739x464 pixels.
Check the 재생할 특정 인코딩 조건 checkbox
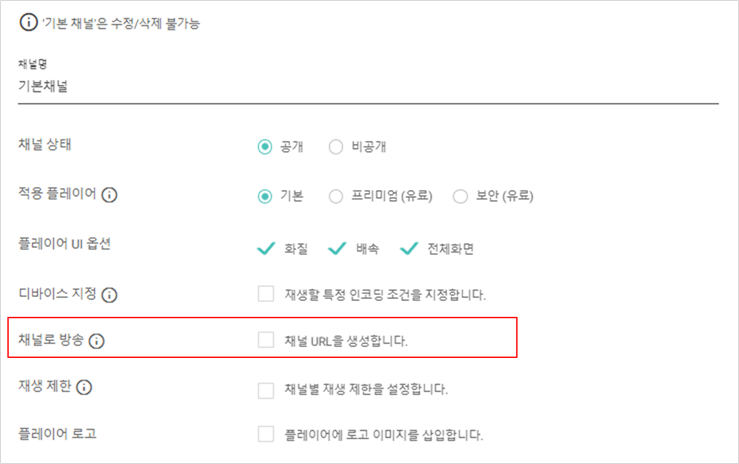coord(266,293)
